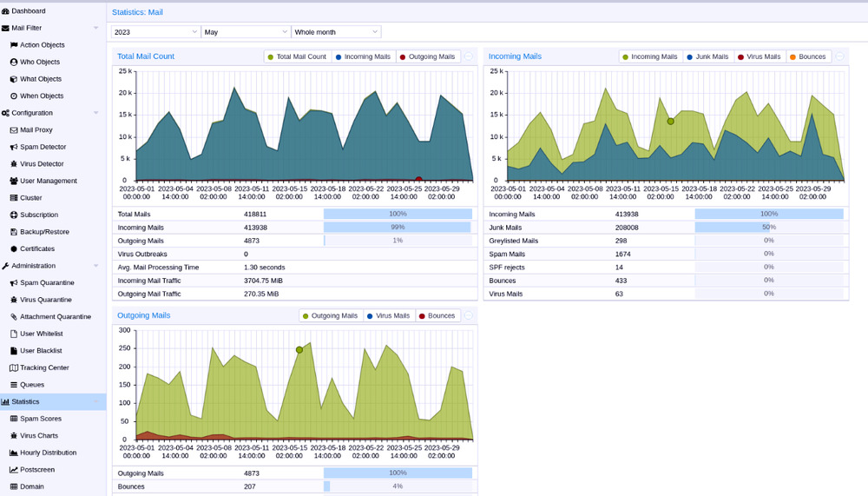
Task: Open the month dropdown showing May
Action: click(245, 32)
